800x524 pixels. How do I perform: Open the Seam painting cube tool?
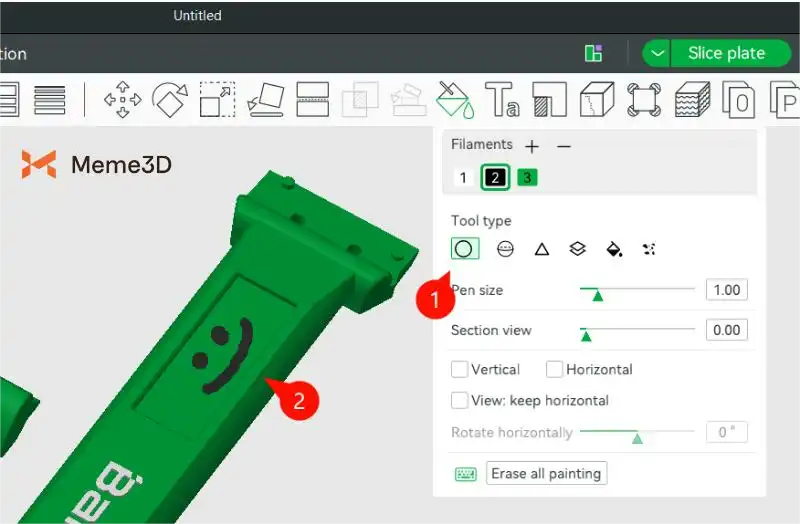point(597,99)
